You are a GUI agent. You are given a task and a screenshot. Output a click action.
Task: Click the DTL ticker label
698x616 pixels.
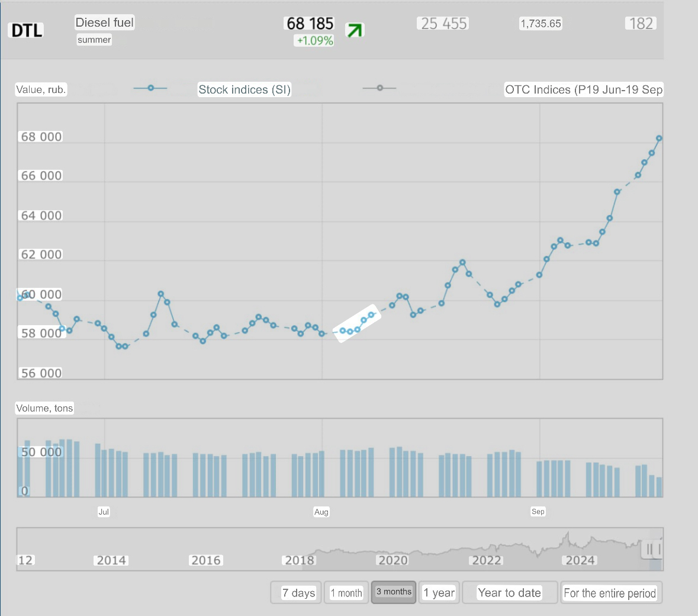(x=26, y=30)
